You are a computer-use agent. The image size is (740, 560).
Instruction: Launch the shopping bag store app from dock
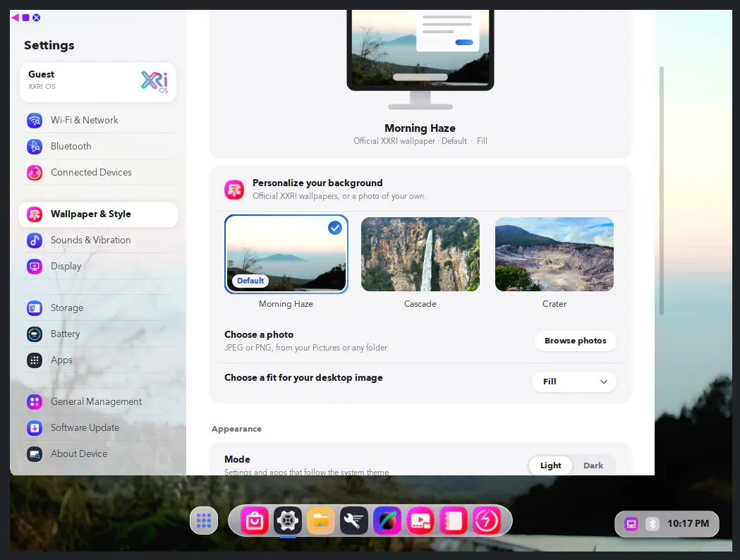coord(255,521)
